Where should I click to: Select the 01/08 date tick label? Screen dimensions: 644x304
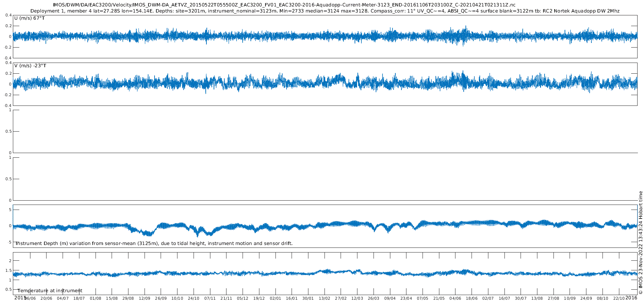pyautogui.click(x=96, y=298)
